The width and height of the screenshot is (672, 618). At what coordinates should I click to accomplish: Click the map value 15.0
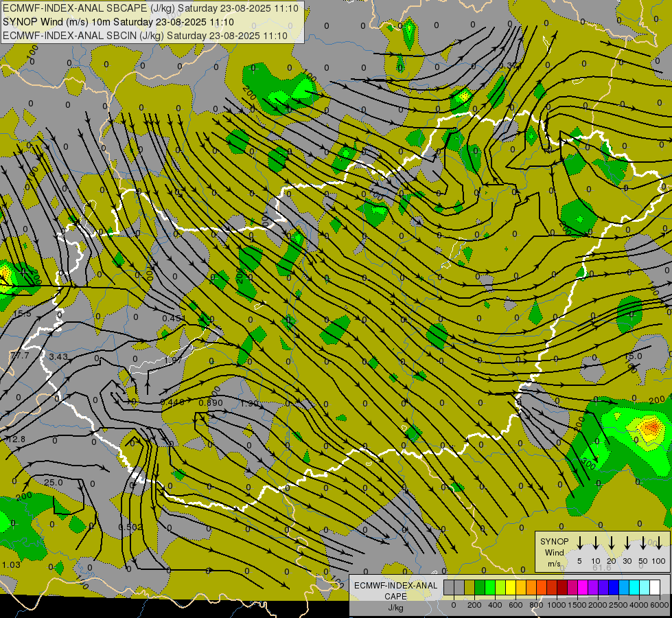pos(633,356)
